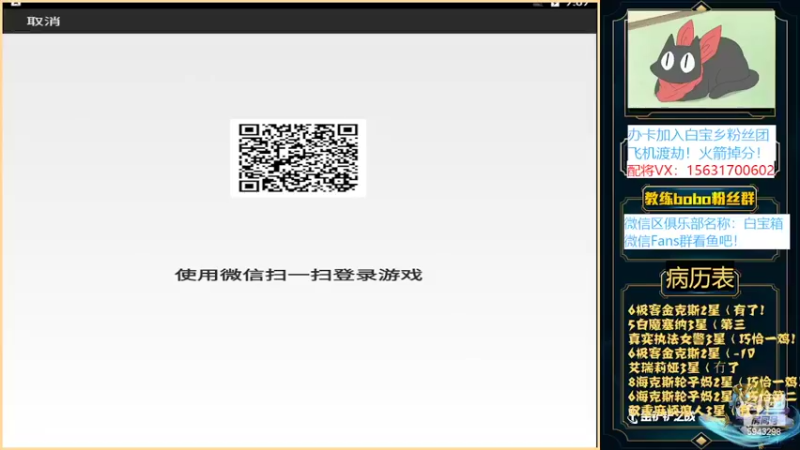800x450 pixels.
Task: Click the text 微信Fans群看鱼吧！
Action: click(x=681, y=241)
